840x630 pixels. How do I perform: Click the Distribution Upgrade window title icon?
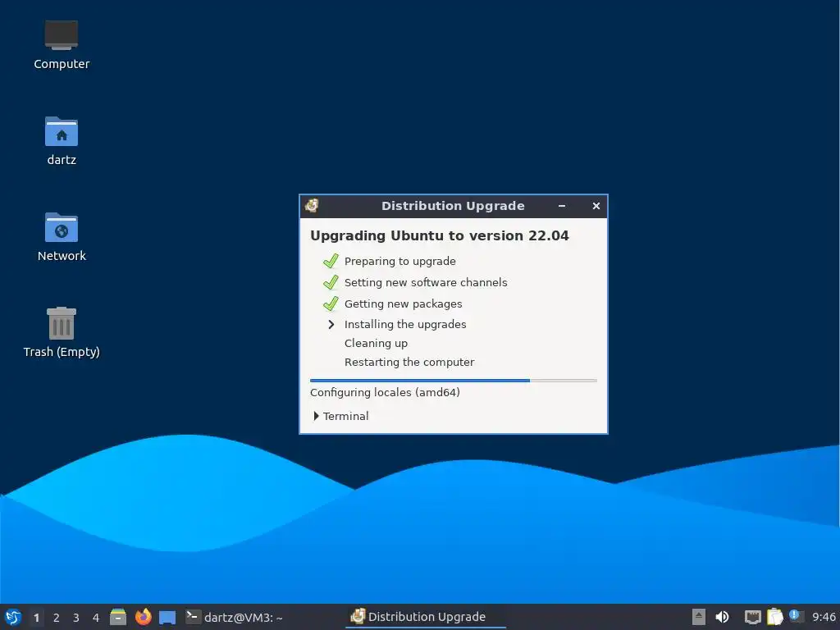pos(312,206)
